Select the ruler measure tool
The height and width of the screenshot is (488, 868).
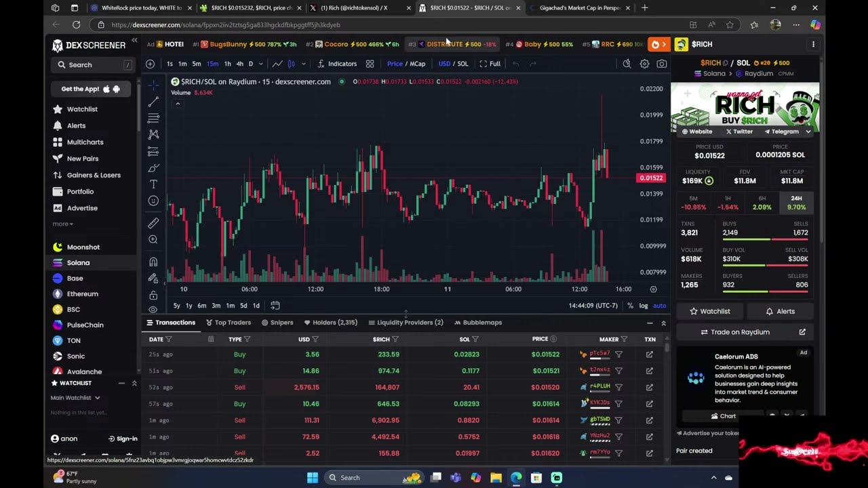pos(153,223)
